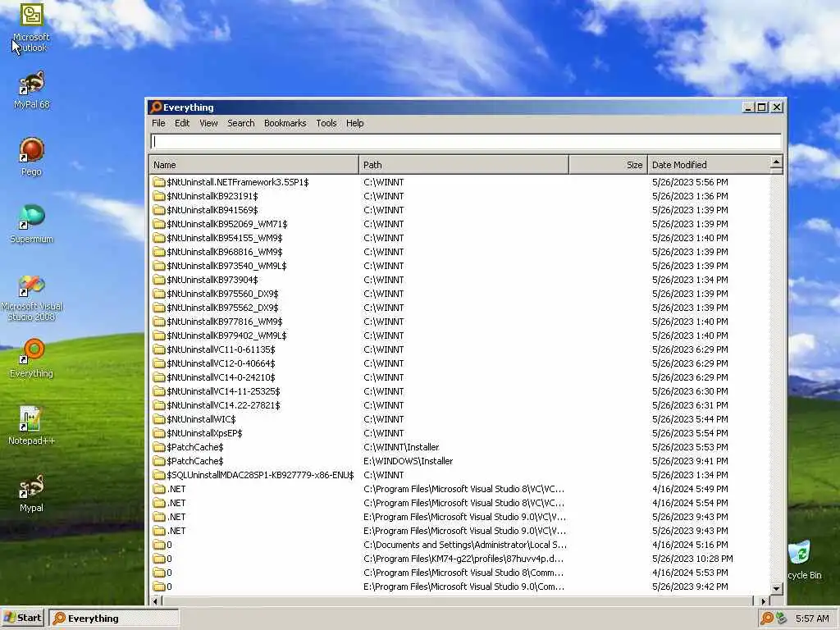Click vertical scrollbar up arrow
Image resolution: width=840 pixels, height=630 pixels.
[776, 162]
